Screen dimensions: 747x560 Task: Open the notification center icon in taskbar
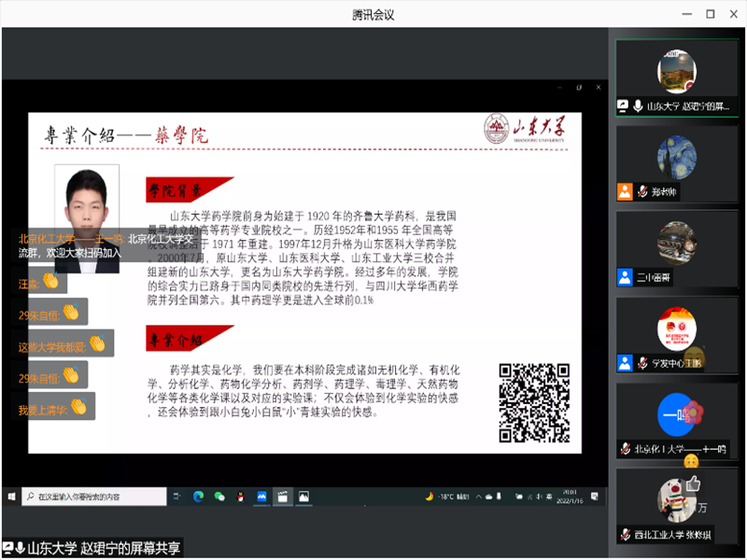tap(596, 497)
